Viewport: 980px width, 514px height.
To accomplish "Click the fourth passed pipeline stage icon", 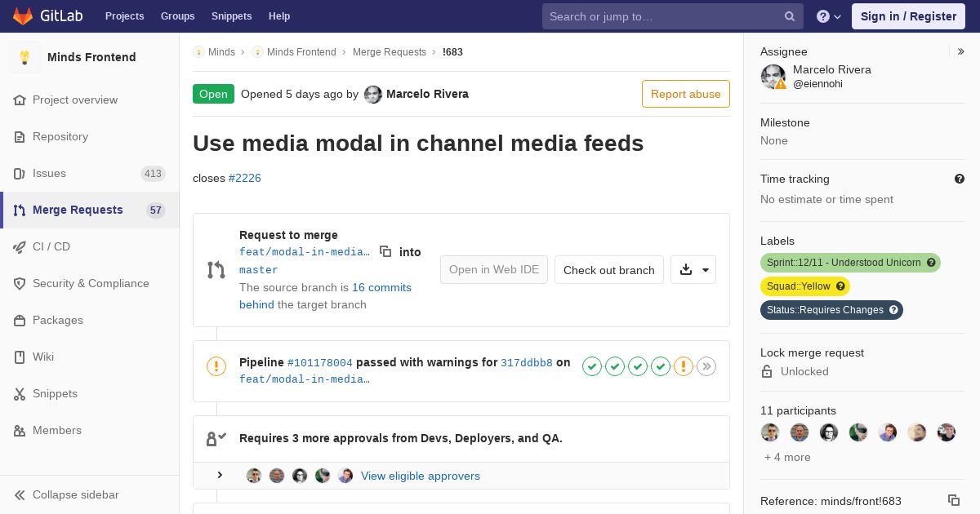I will coord(661,366).
